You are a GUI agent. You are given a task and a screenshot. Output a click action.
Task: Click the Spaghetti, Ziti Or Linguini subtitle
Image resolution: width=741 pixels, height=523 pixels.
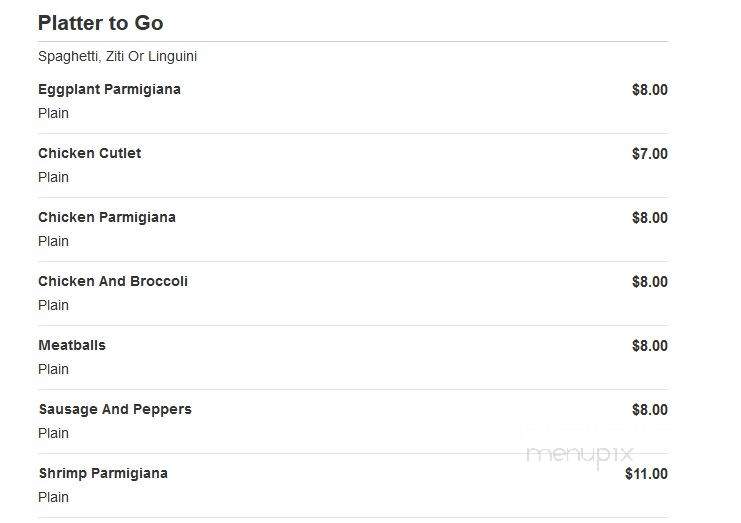click(117, 56)
